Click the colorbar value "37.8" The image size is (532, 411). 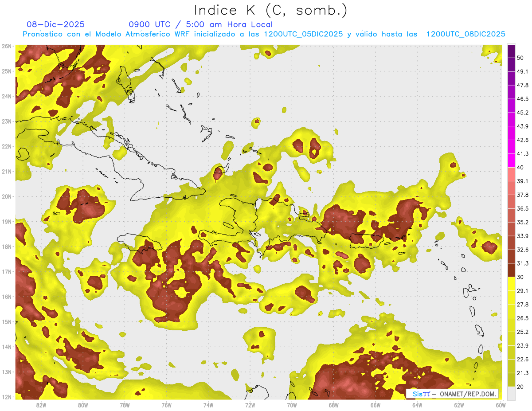(x=522, y=195)
